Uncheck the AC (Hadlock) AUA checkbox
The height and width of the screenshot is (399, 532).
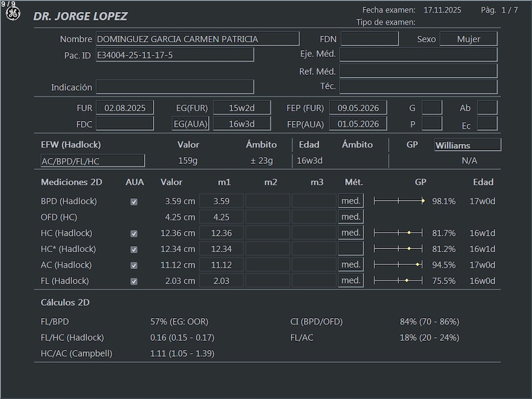pos(134,265)
